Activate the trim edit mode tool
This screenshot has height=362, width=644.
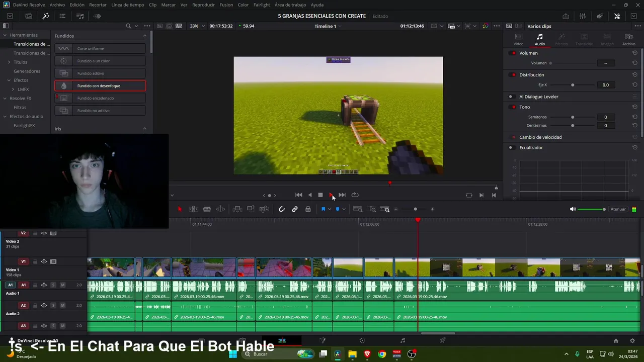[193, 209]
